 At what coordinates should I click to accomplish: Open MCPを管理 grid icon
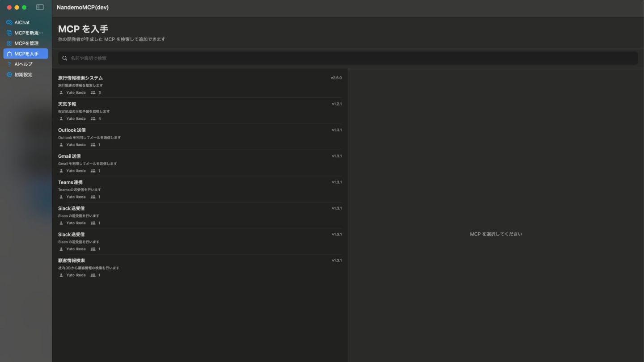[9, 43]
